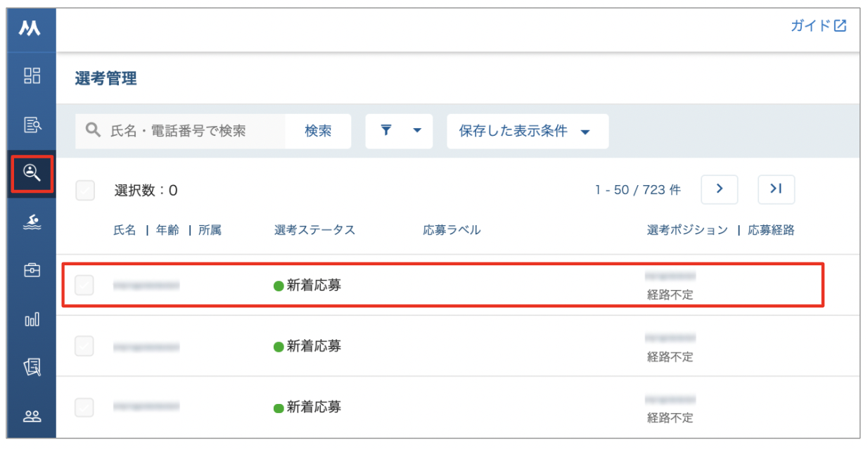Check the second applicant row checkbox
The height and width of the screenshot is (449, 868).
[x=84, y=346]
